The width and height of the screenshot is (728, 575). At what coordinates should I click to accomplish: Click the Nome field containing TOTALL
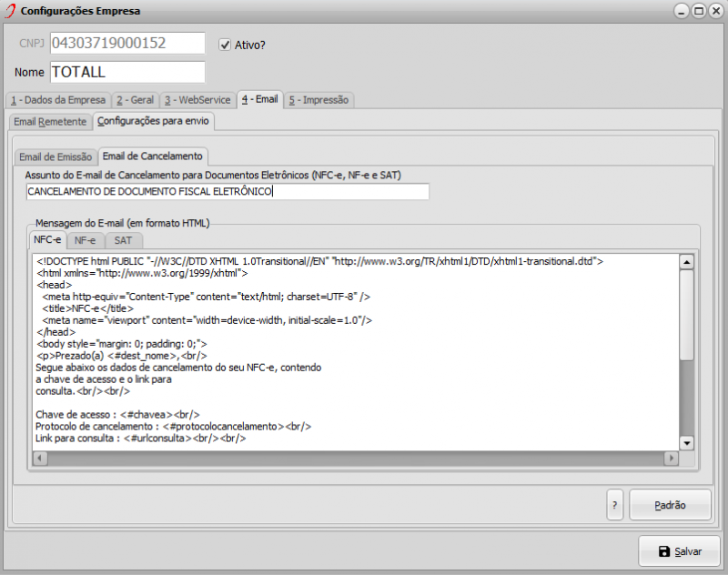[127, 72]
